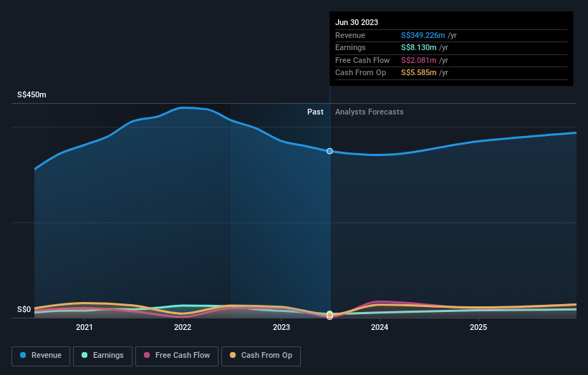Viewport: 588px width, 375px height.
Task: Click the 2025 x-axis label
Action: coord(478,327)
